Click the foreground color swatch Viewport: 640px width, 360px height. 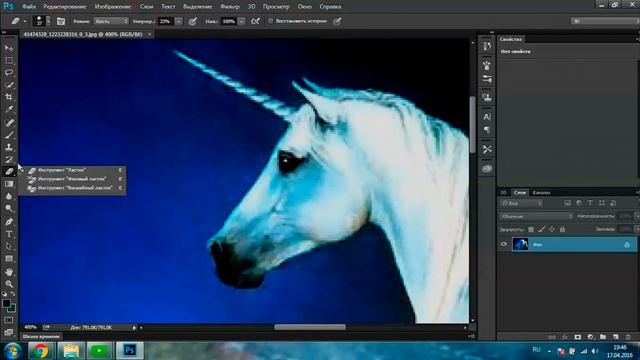point(6,303)
